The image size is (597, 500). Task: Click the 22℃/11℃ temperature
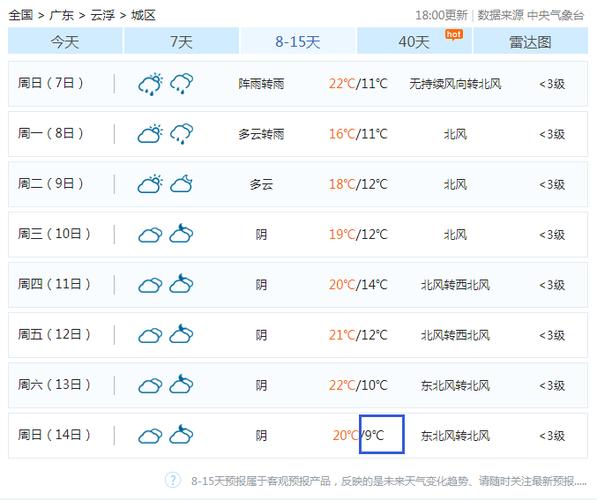(358, 84)
